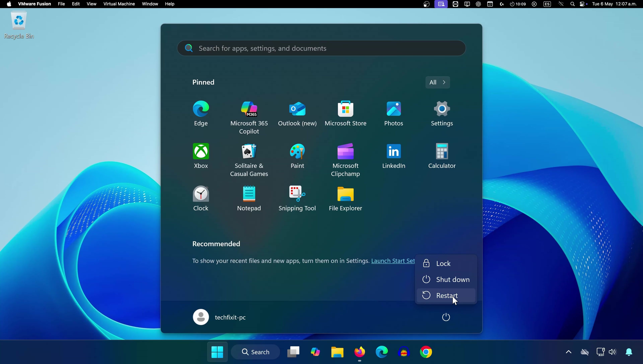643x364 pixels.
Task: Launch Notepad from pinned apps
Action: (249, 199)
